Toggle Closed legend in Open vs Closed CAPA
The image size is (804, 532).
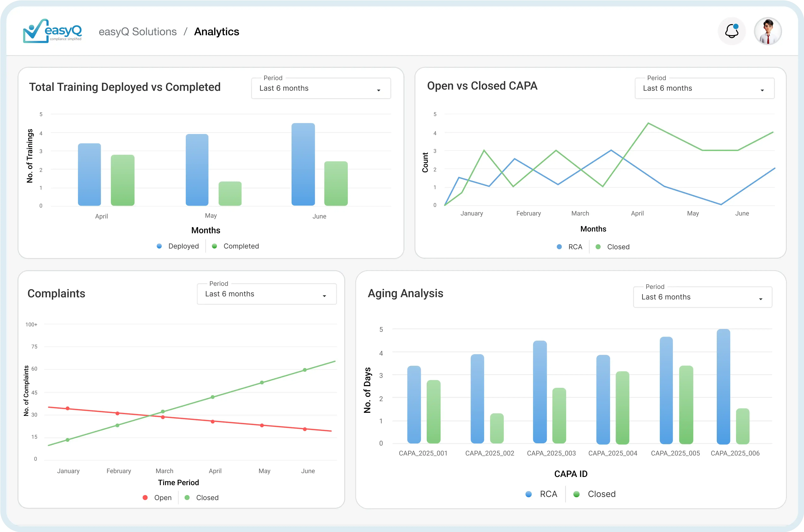(613, 247)
